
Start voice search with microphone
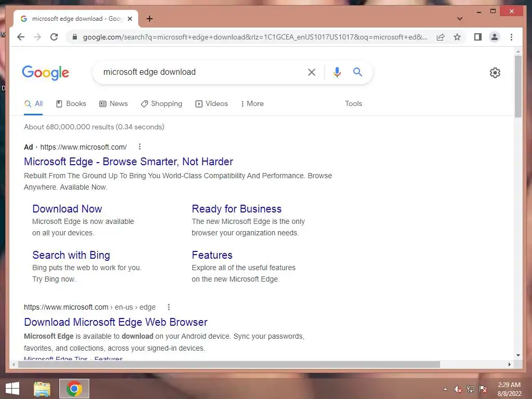point(337,72)
